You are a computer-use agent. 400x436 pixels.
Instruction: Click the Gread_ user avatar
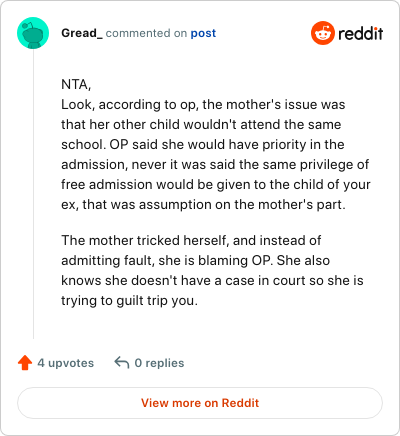pos(33,33)
